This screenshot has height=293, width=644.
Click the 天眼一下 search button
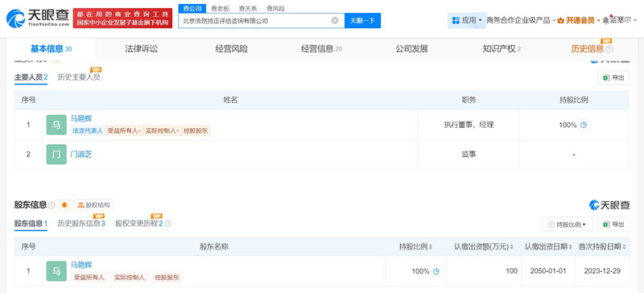pyautogui.click(x=363, y=21)
